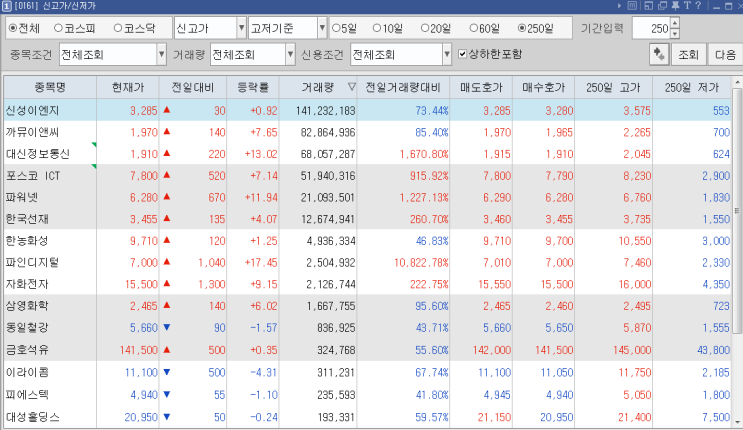743x430 pixels.
Task: Select the 삼영화학 stock name
Action: pos(27,306)
